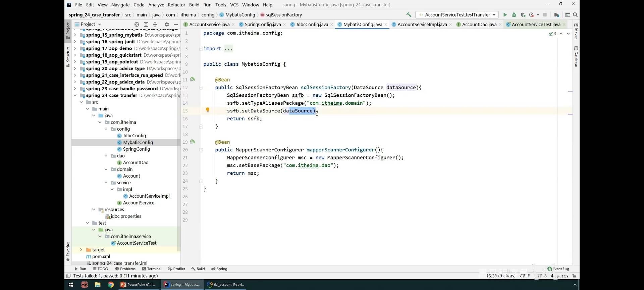
Task: Open Project panel settings gear
Action: tap(167, 24)
